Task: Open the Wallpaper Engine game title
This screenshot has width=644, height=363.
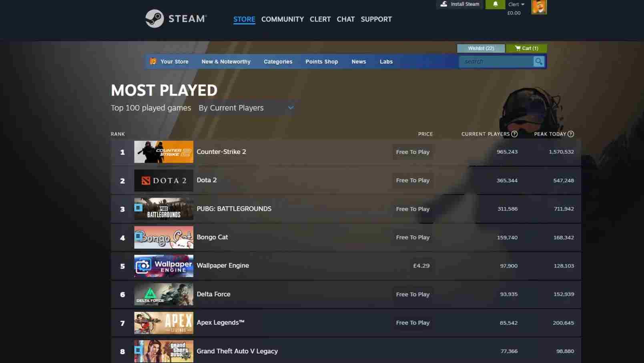Action: click(223, 265)
